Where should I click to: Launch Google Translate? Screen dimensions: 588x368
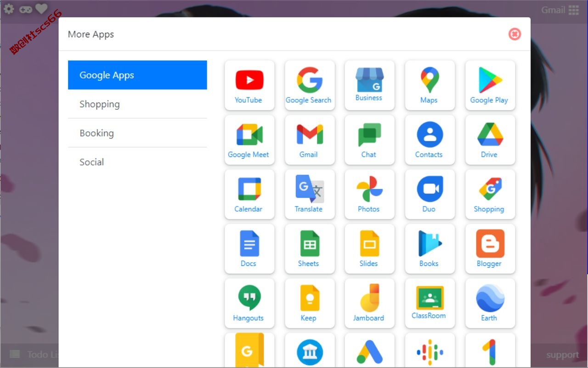tap(310, 194)
